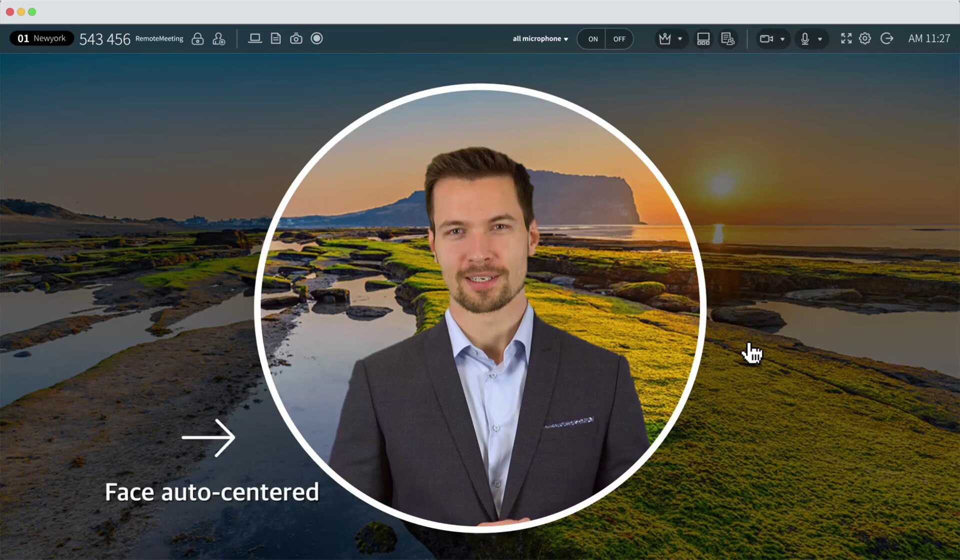Start screen sharing with the laptop icon
Viewport: 960px width, 560px height.
tap(255, 38)
